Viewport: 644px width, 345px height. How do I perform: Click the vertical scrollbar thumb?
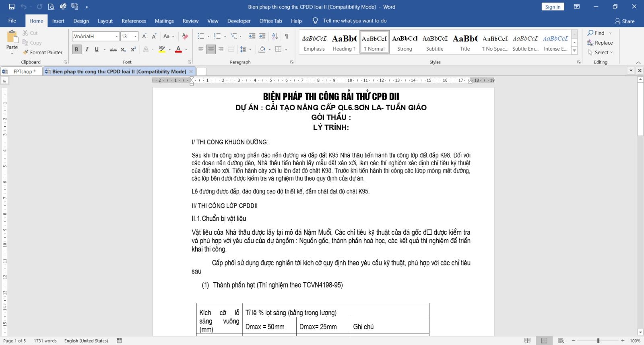coord(640,110)
